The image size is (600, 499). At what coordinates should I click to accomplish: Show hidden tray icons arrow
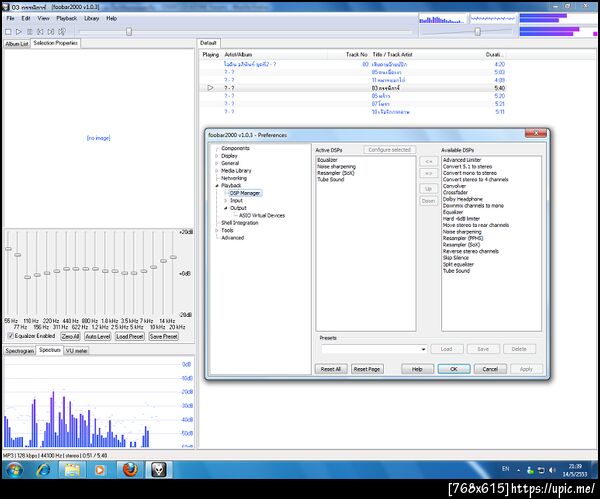(x=518, y=470)
